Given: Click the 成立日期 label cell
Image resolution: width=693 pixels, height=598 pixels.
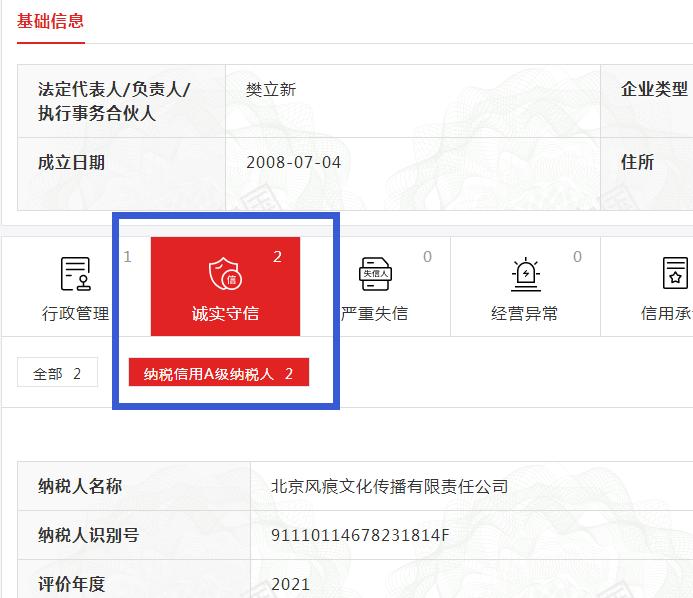Looking at the screenshot, I should pyautogui.click(x=71, y=162).
